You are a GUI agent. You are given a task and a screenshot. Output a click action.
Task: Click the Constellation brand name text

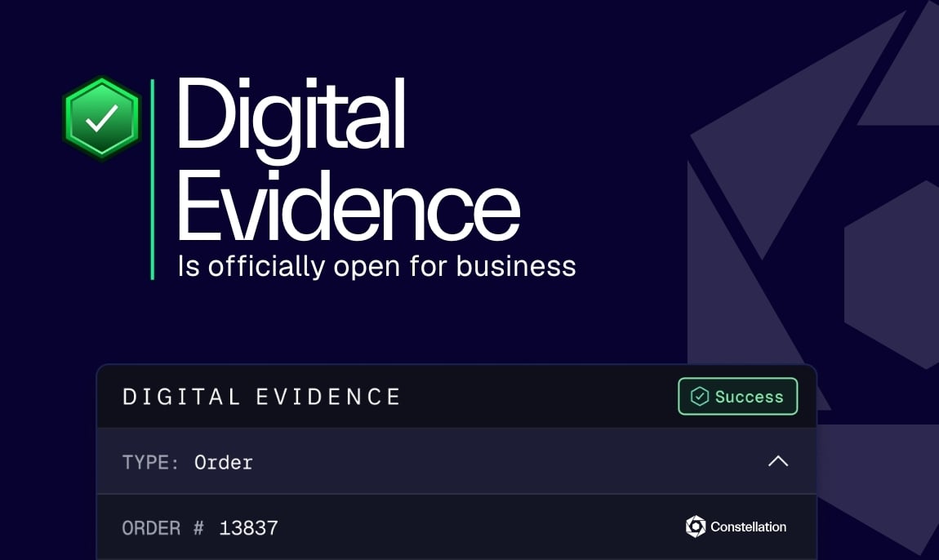coord(748,527)
